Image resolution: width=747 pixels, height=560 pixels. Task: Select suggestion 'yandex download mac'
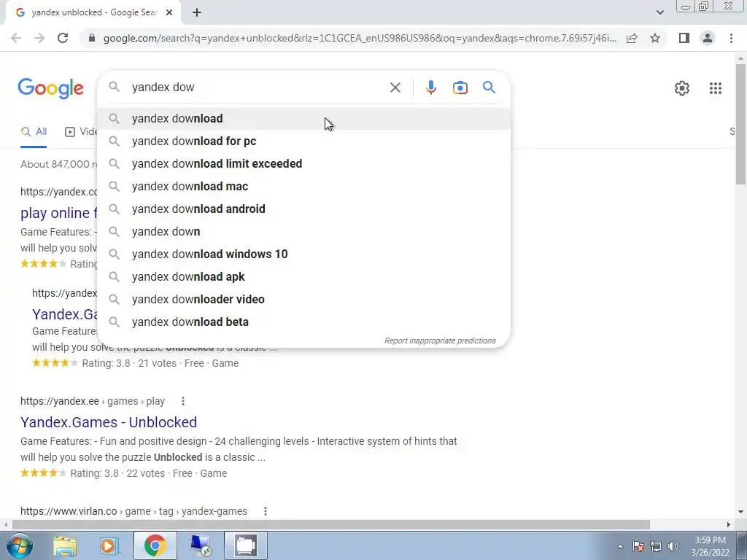(x=304, y=186)
